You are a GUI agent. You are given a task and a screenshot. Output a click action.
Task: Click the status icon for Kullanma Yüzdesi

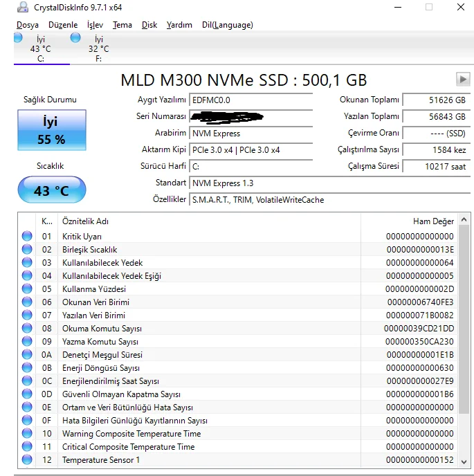point(27,289)
